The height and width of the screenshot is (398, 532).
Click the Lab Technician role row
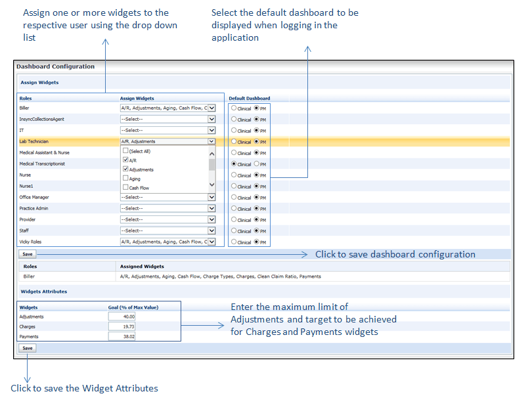(264, 141)
